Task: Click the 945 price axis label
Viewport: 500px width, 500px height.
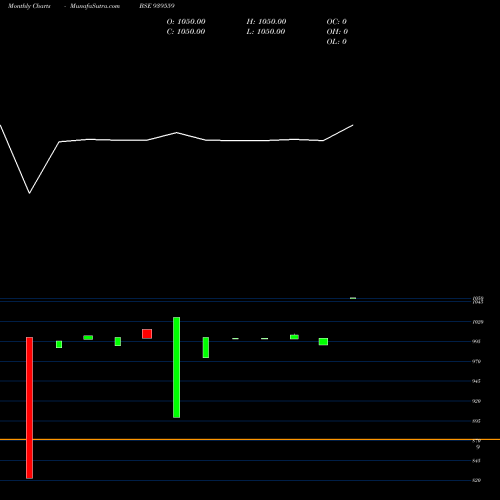Action: pos(477,381)
